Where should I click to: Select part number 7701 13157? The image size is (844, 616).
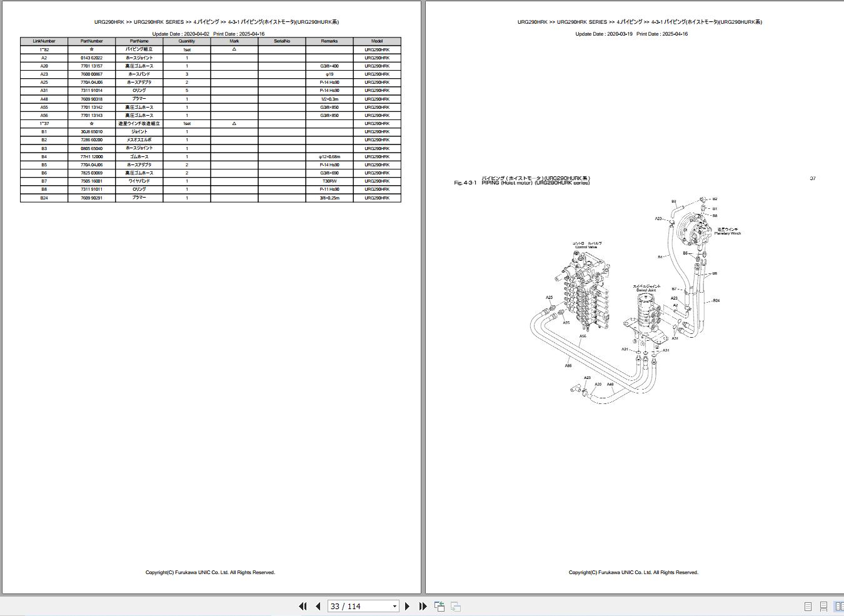pos(92,66)
